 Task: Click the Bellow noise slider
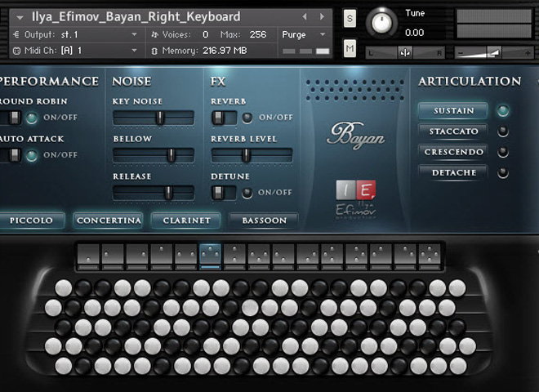[154, 155]
